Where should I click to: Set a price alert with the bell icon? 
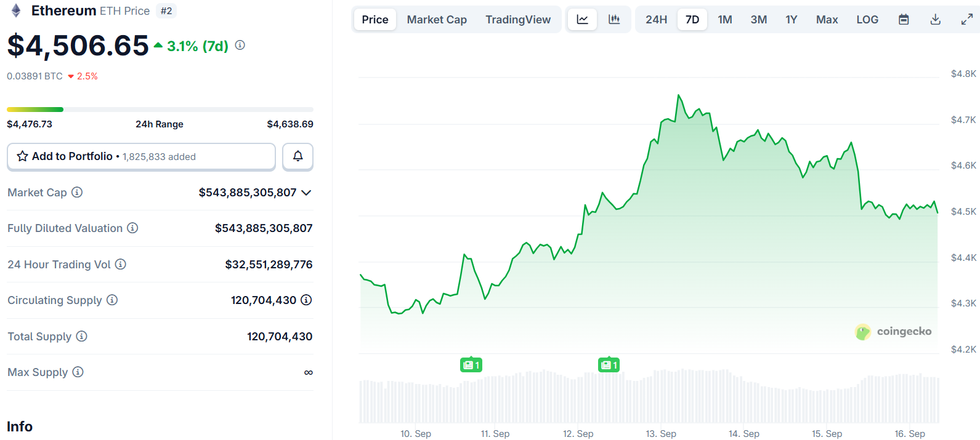click(298, 156)
